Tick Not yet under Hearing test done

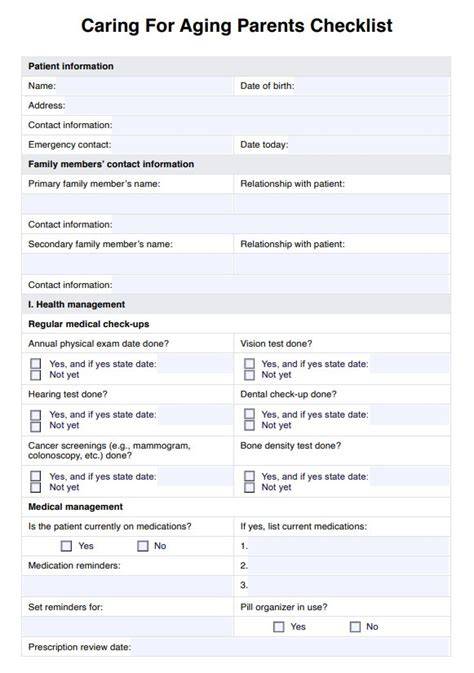36,426
